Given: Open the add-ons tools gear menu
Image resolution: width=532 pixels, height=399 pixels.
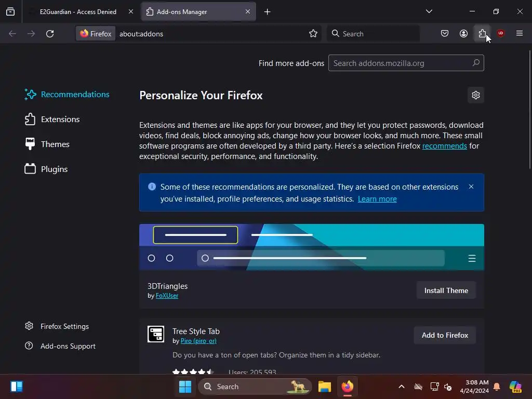Looking at the screenshot, I should pyautogui.click(x=476, y=95).
